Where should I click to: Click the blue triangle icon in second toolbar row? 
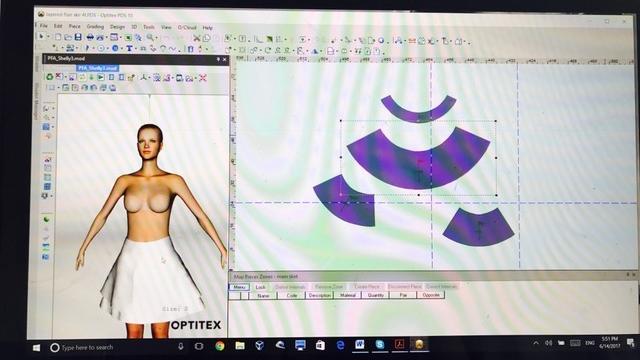click(315, 51)
